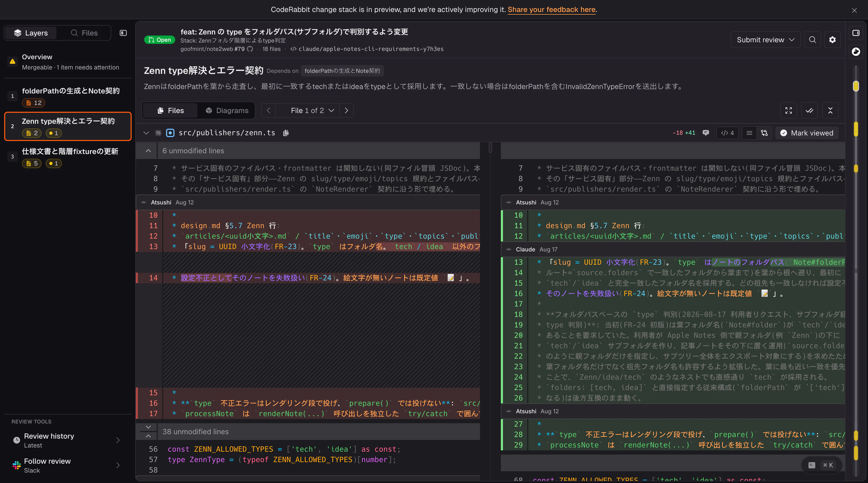
Task: Select layer 2 Zenn type解決とエラー契約
Action: coord(67,126)
